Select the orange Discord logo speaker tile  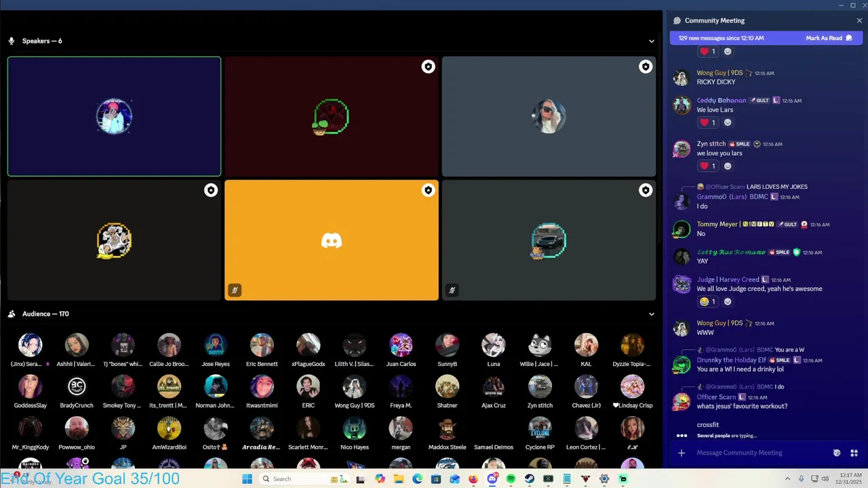[332, 240]
